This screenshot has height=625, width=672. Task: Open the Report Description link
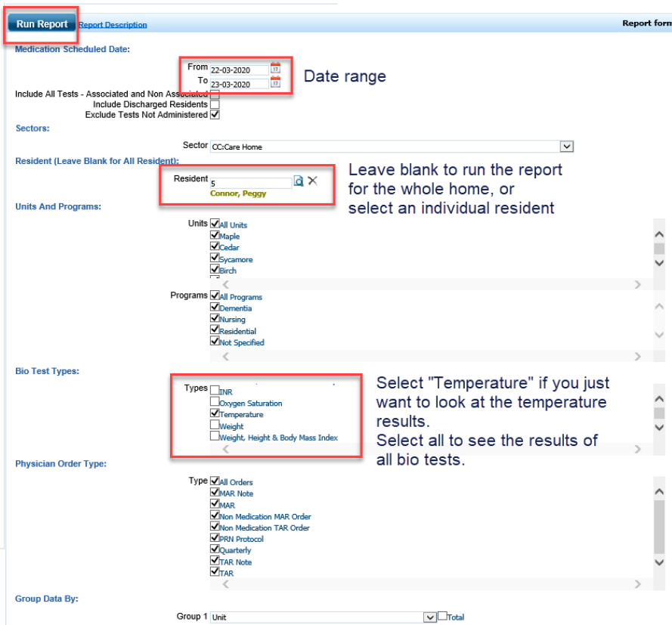113,25
